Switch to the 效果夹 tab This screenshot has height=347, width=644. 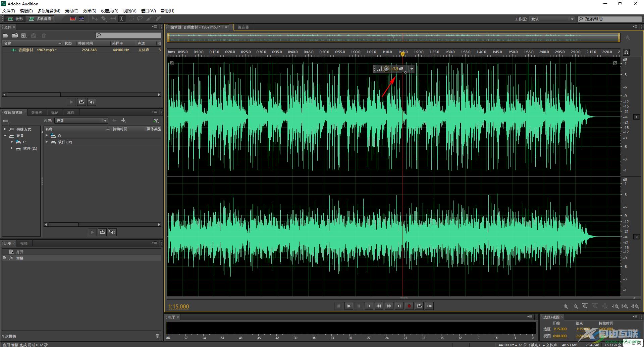(x=37, y=113)
